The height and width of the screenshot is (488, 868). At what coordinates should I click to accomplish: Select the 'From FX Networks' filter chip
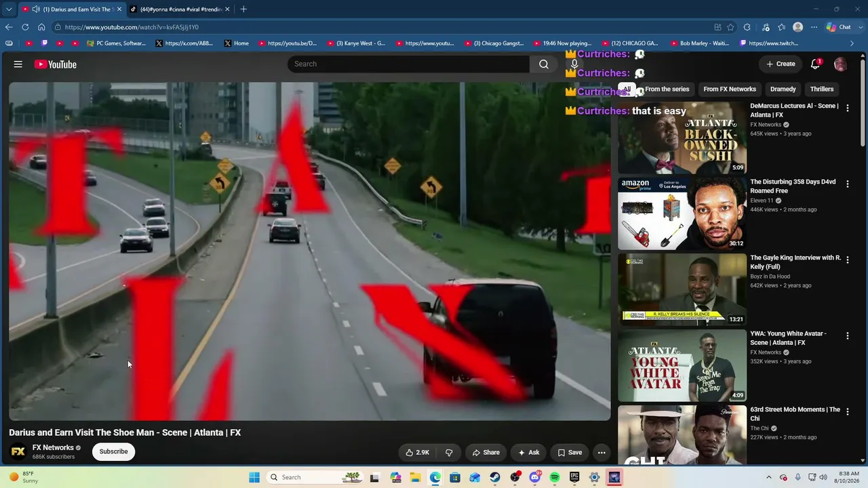point(730,89)
